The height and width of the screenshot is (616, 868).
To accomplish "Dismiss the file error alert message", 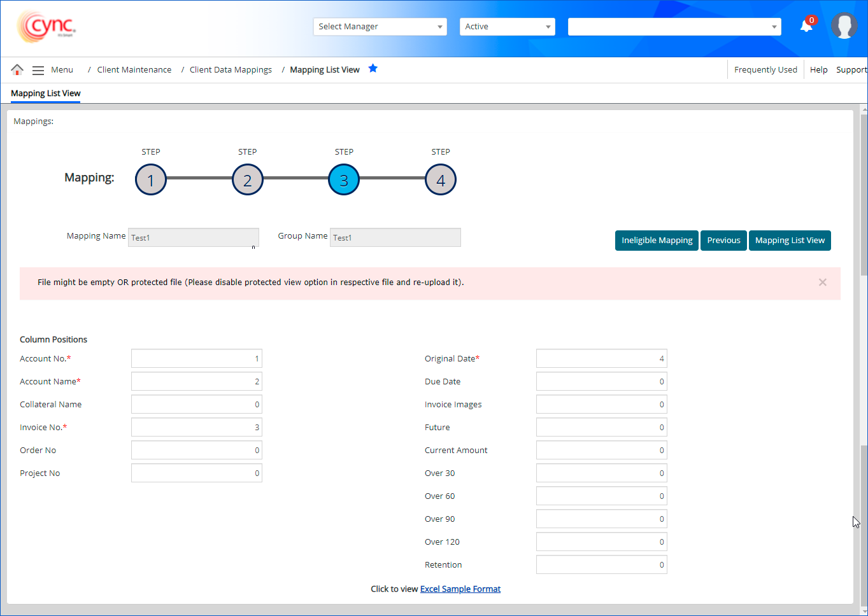I will [x=822, y=283].
